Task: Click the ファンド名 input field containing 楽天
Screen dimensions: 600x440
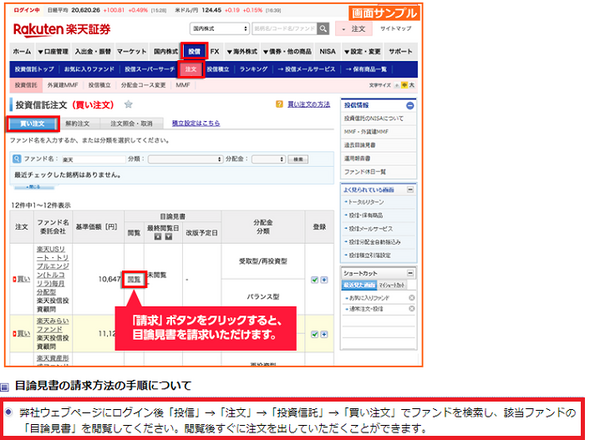Action: tap(94, 159)
